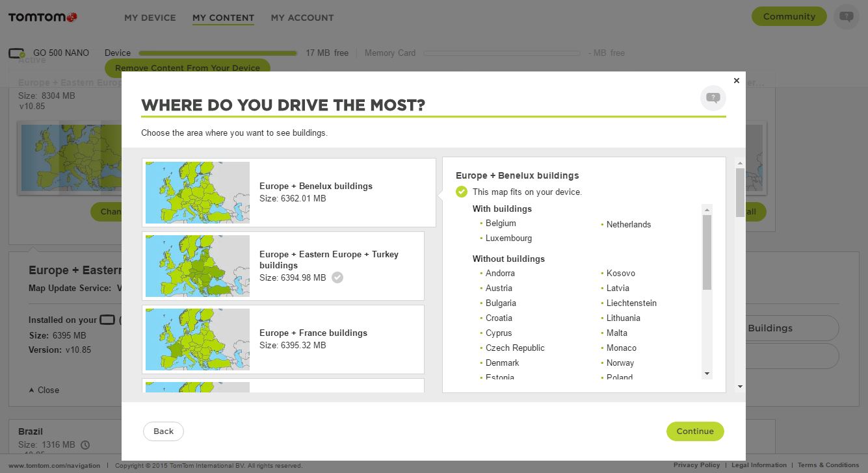Image resolution: width=868 pixels, height=473 pixels.
Task: Click the country list scrollbar down arrow
Action: pyautogui.click(x=707, y=374)
